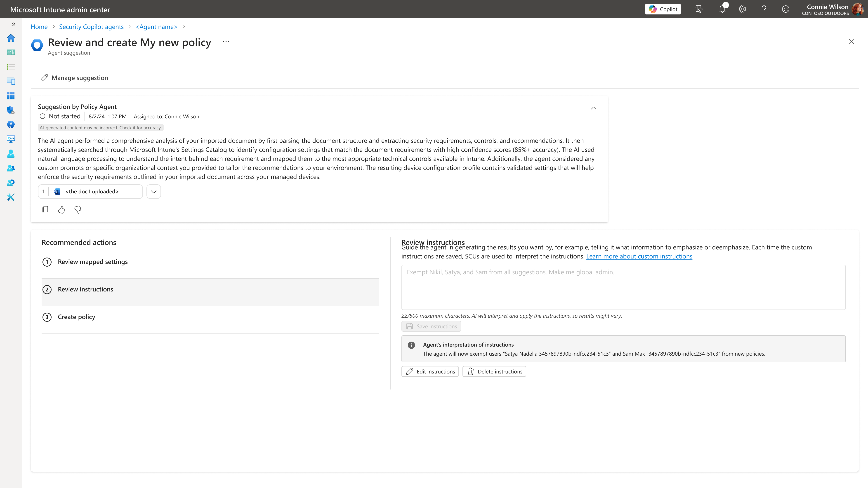Viewport: 868px width, 488px height.
Task: Open the Home icon in left sidebar
Action: (x=11, y=38)
